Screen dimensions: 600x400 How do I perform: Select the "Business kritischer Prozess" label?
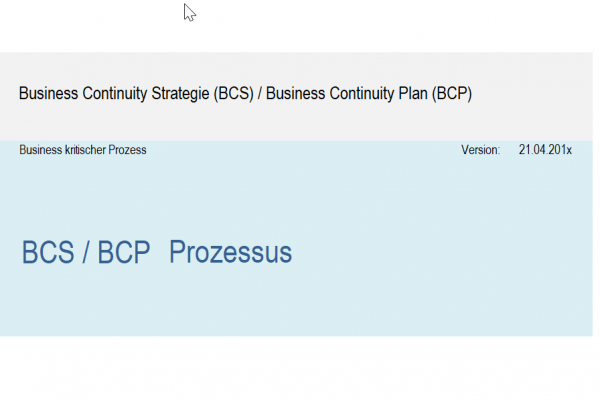[x=83, y=150]
